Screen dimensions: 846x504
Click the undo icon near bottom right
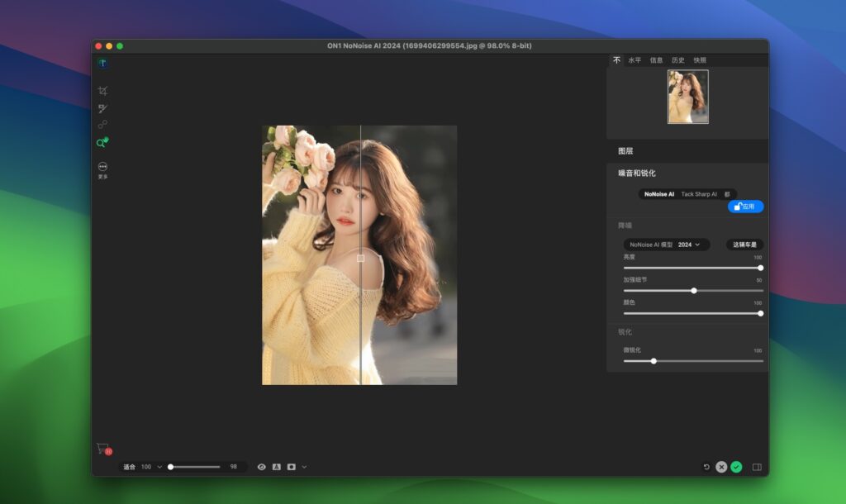(x=706, y=467)
